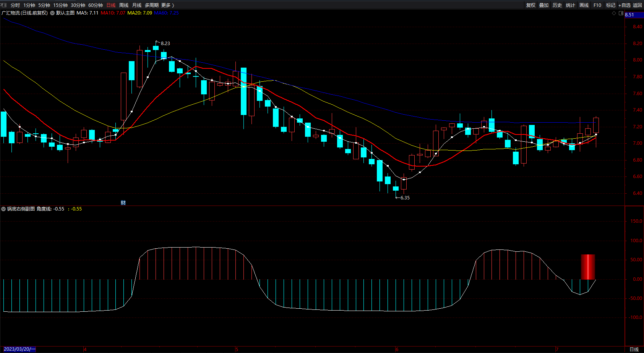Click the diamond icon near price axis
Screen dimensions: 644x353
[x=614, y=13]
